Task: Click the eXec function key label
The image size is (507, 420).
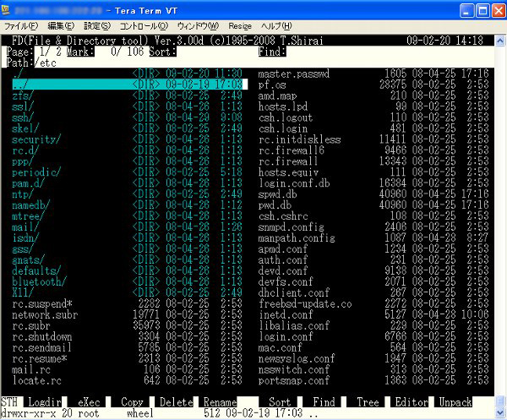Action: [88, 401]
